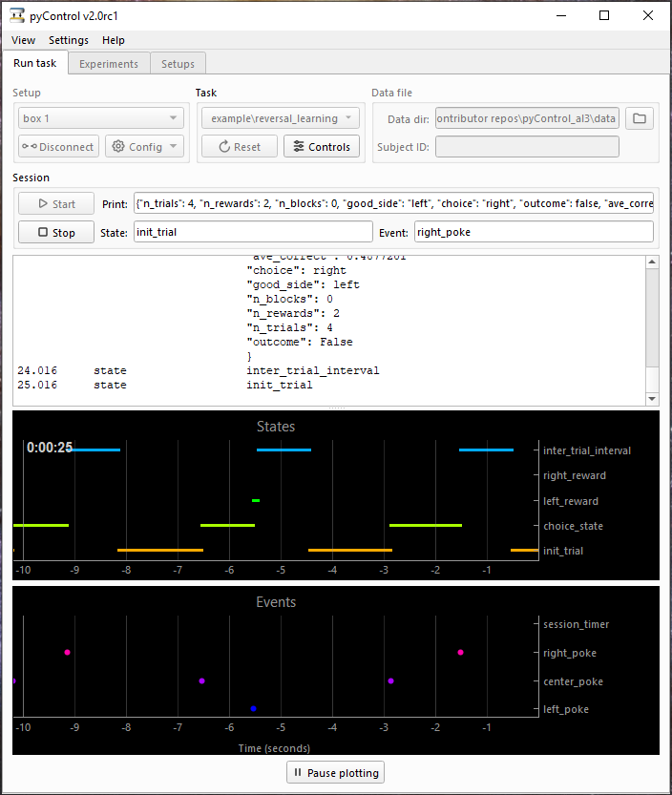
Task: Click the State field showing init_trial
Action: pos(253,232)
